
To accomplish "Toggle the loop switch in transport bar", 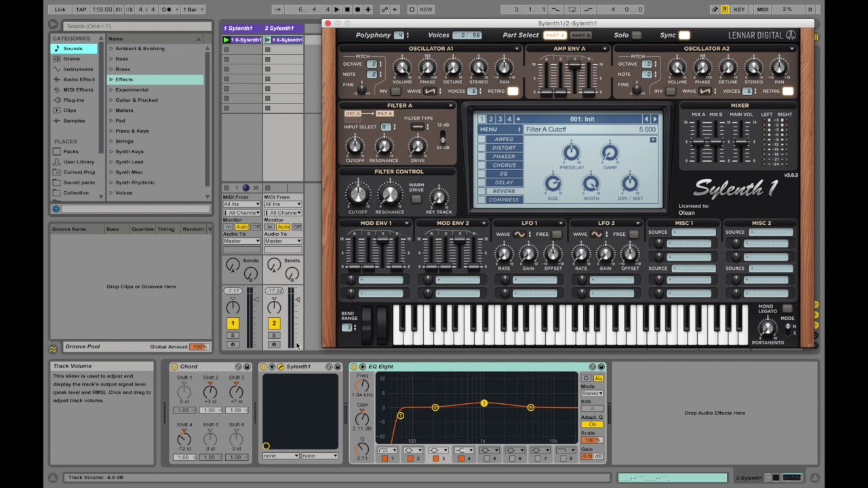I will click(572, 9).
